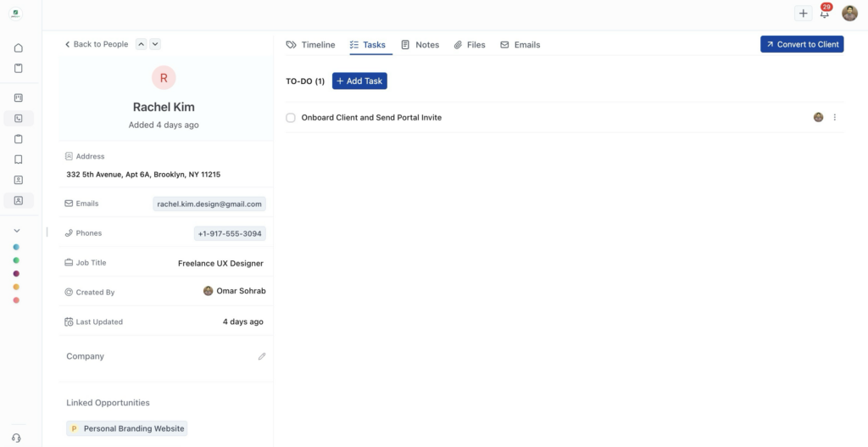Click the plus icon in the top bar
The height and width of the screenshot is (447, 868).
tap(803, 14)
